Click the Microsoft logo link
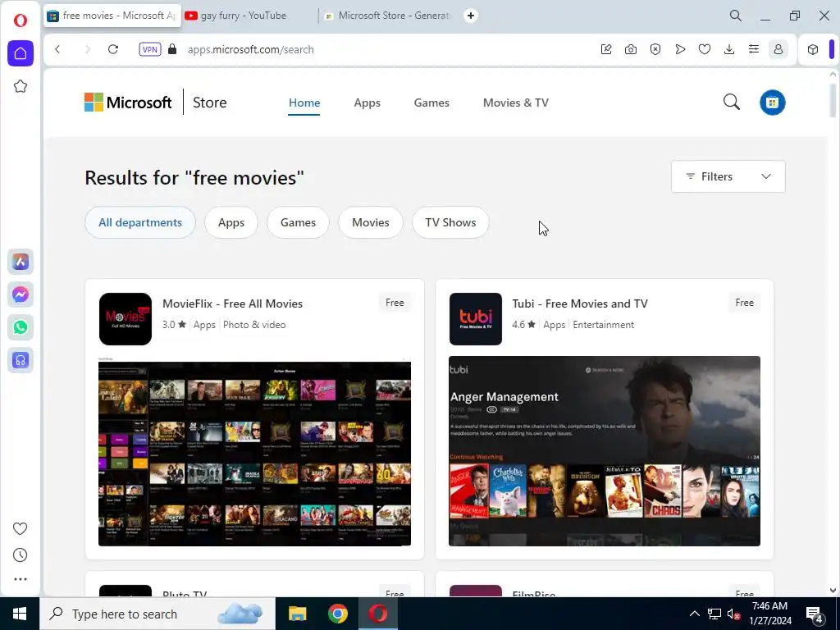The width and height of the screenshot is (840, 630). [128, 103]
